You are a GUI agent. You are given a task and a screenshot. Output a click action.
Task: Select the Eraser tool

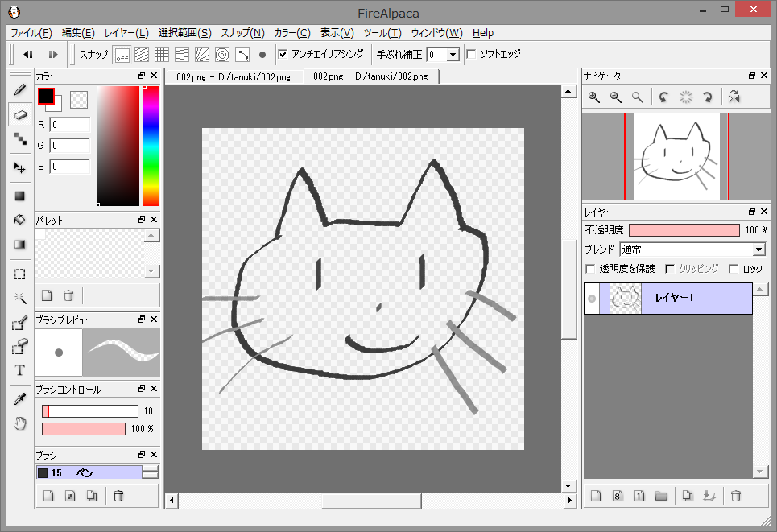click(x=19, y=114)
